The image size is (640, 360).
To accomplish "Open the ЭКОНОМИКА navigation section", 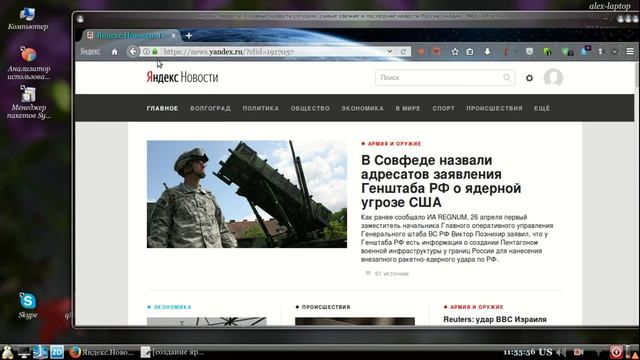I will [x=362, y=109].
